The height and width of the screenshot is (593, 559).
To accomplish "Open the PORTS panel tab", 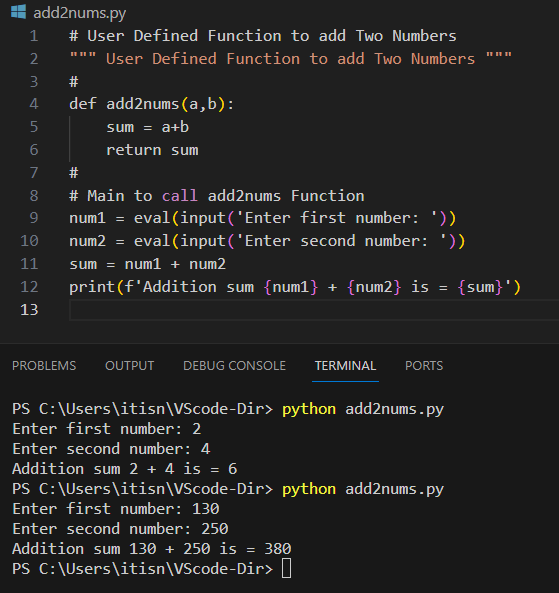I will point(424,366).
